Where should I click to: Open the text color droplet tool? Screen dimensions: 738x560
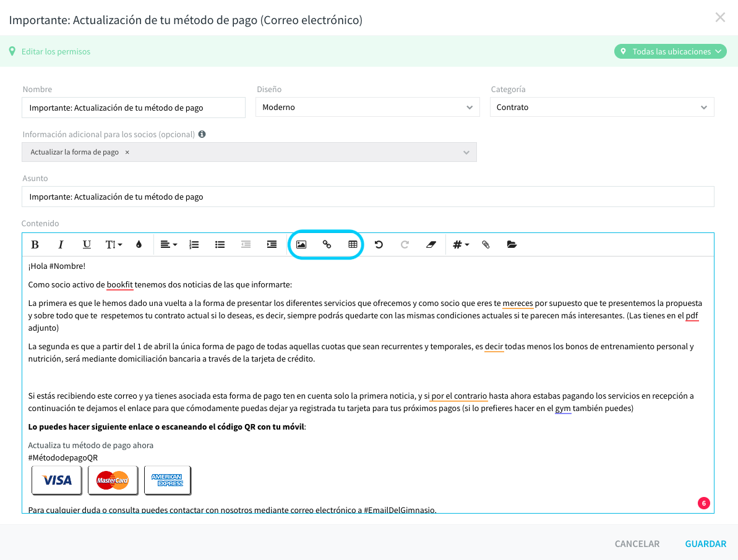pos(139,245)
